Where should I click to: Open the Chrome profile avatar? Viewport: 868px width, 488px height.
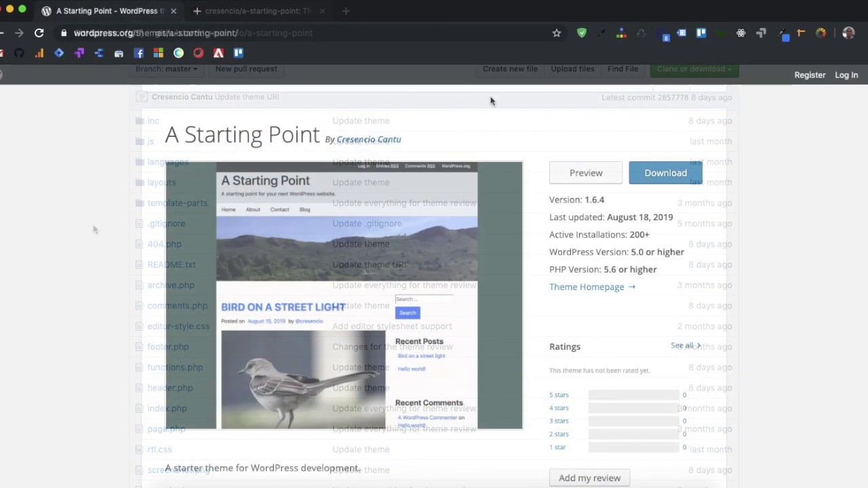pos(848,33)
